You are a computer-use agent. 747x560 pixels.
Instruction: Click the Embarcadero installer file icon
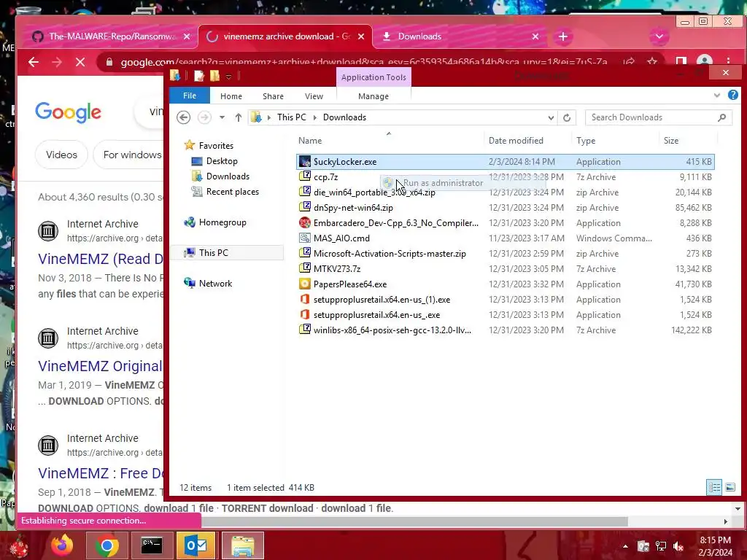tap(304, 222)
